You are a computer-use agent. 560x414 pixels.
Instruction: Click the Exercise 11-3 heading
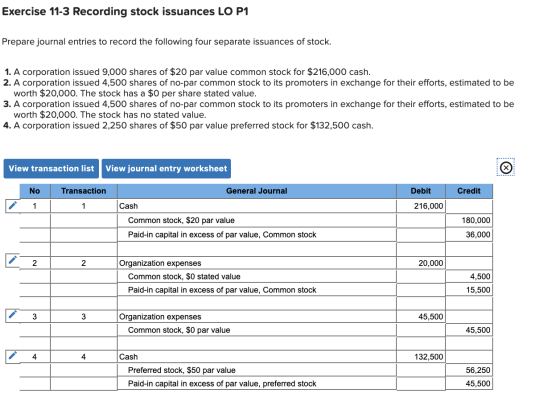[125, 11]
